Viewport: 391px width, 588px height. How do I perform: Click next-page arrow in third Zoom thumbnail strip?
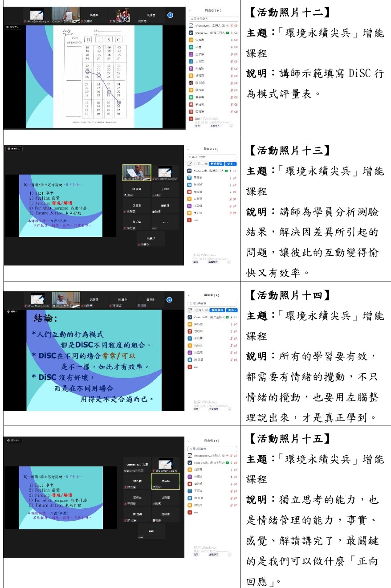tap(169, 300)
